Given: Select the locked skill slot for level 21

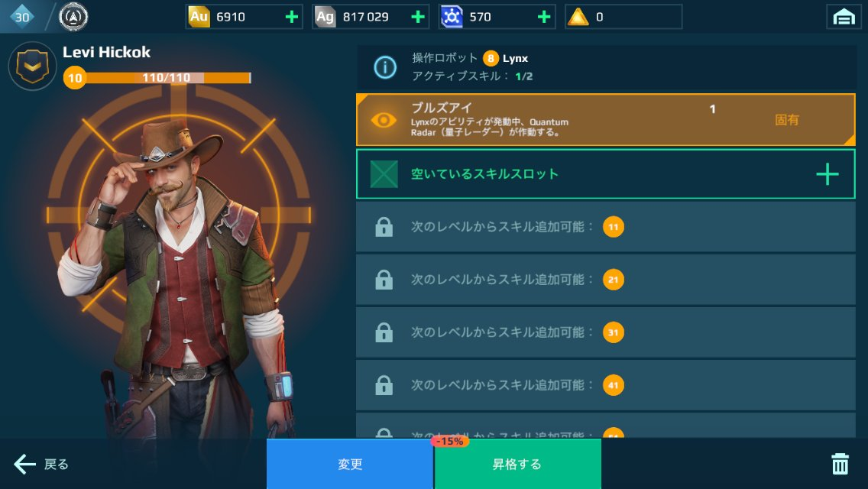Looking at the screenshot, I should (606, 280).
